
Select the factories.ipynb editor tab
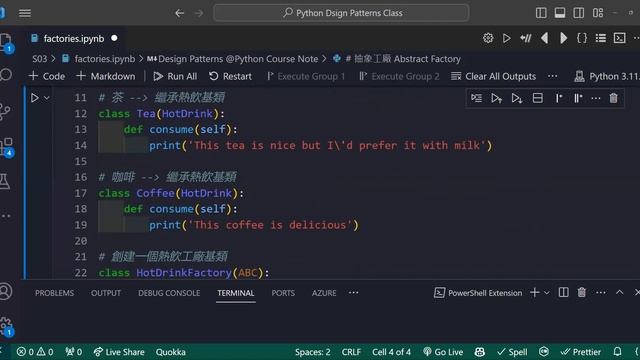click(73, 38)
